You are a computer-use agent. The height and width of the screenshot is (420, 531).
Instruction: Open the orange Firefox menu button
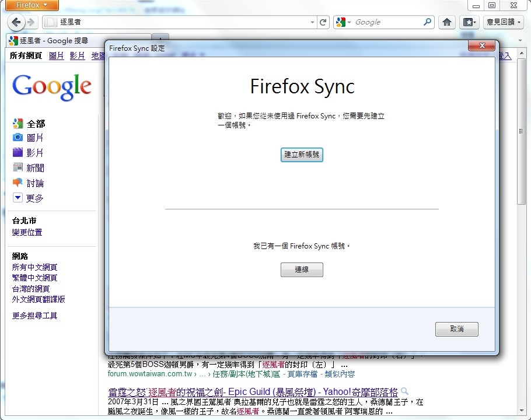tap(32, 5)
